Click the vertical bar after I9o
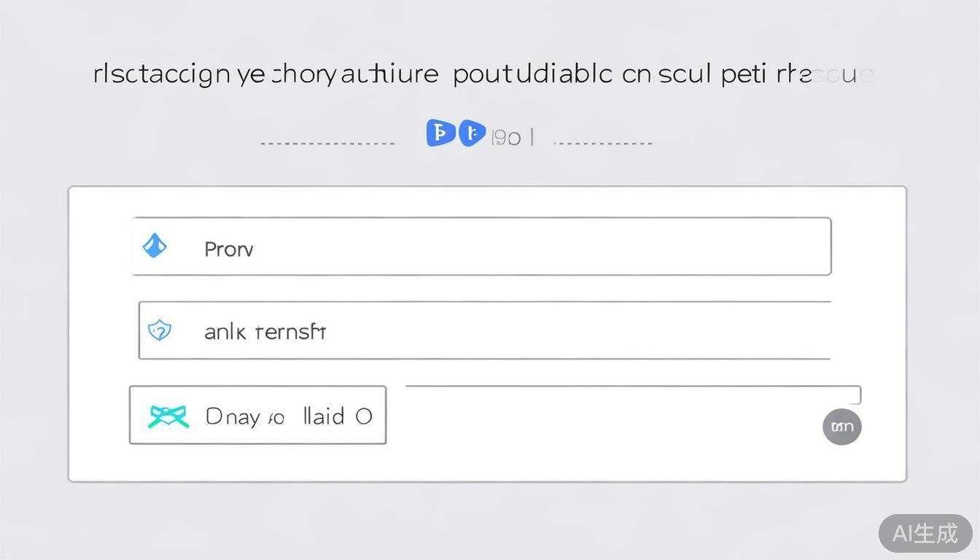980x560 pixels. tap(532, 136)
